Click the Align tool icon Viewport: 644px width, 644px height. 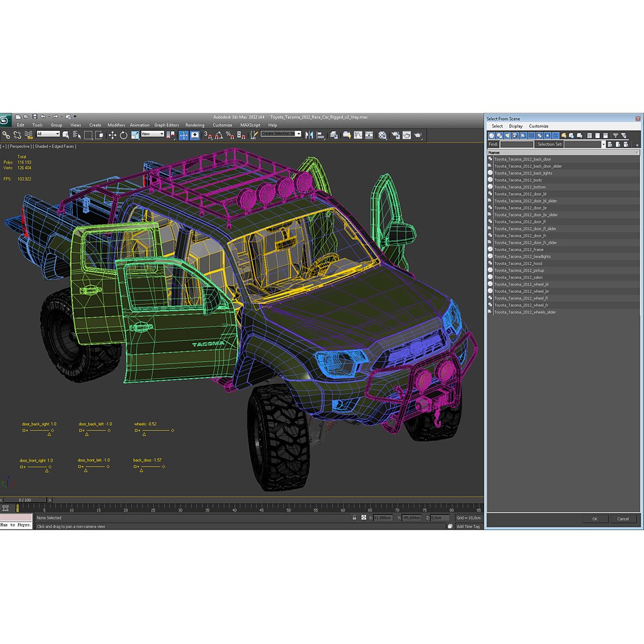coord(321,135)
